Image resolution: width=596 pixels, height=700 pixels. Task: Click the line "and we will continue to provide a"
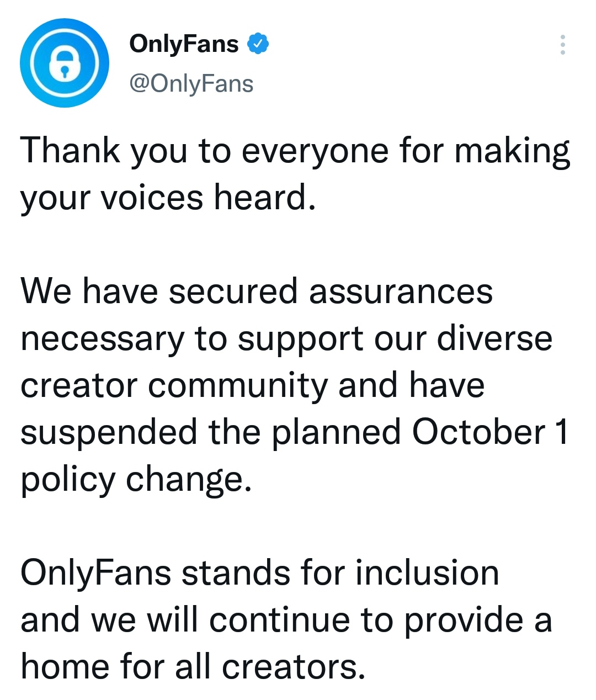click(286, 620)
